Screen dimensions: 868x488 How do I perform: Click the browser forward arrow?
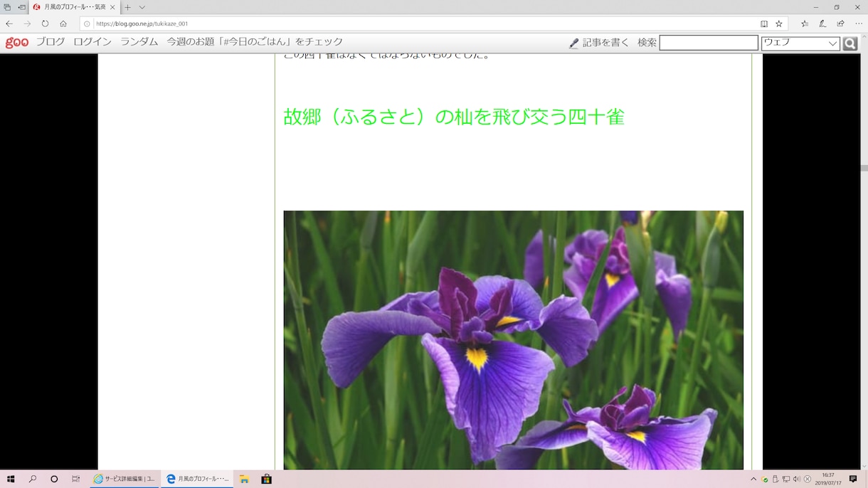pos(27,23)
